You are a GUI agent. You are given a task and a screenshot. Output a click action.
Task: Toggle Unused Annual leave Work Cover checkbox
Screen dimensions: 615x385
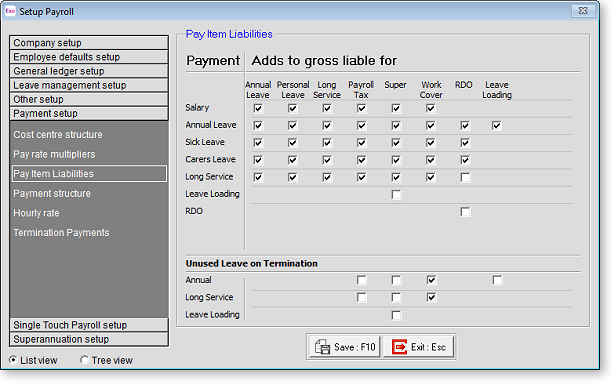[x=431, y=280]
